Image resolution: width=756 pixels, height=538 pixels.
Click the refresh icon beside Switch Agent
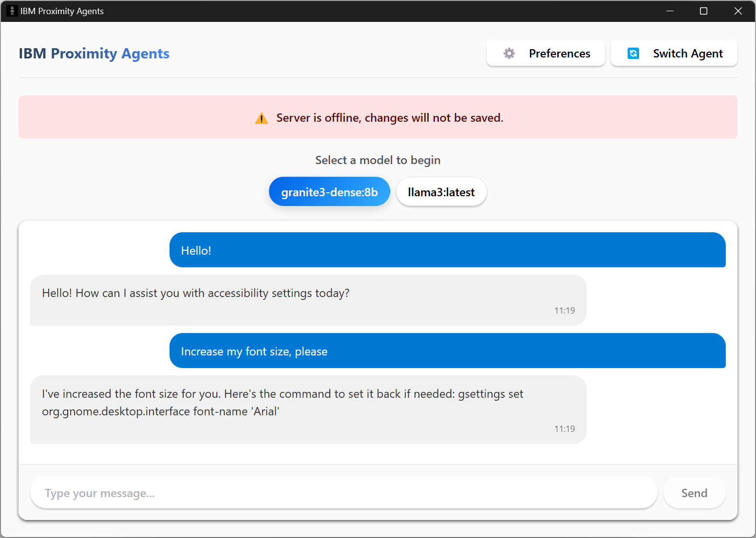point(633,53)
